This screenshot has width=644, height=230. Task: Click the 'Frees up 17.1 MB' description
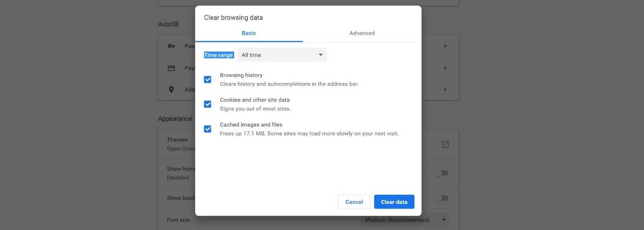[309, 134]
